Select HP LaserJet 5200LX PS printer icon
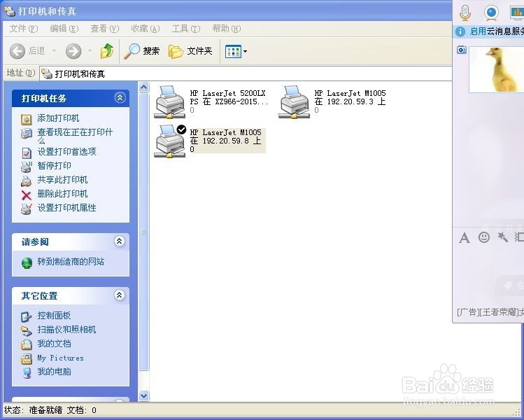 point(170,102)
